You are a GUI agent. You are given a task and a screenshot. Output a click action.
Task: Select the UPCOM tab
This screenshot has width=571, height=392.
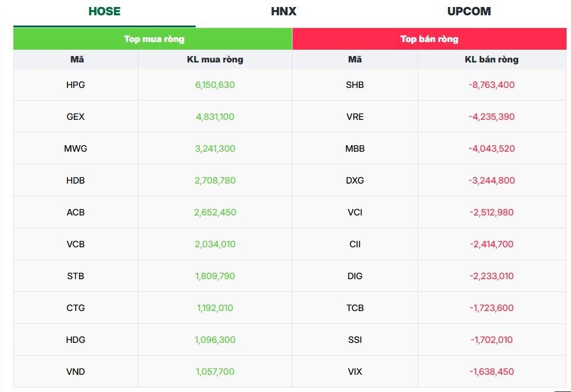469,11
